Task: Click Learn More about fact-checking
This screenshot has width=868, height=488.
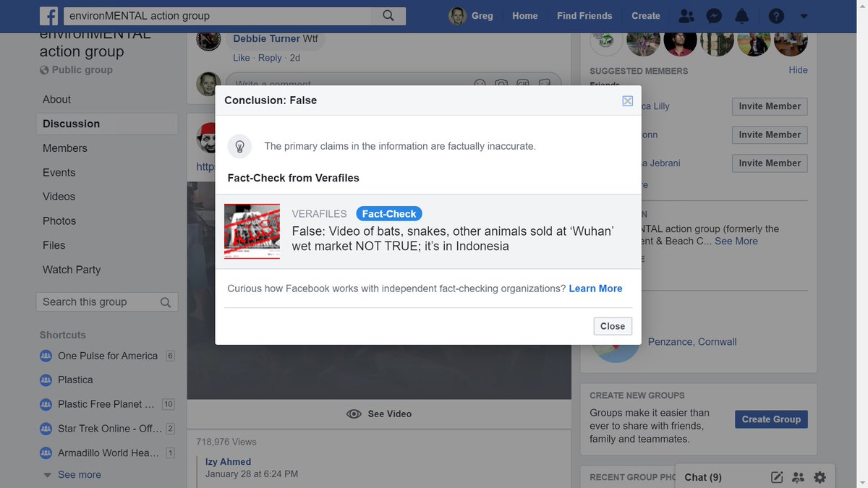Action: click(595, 288)
